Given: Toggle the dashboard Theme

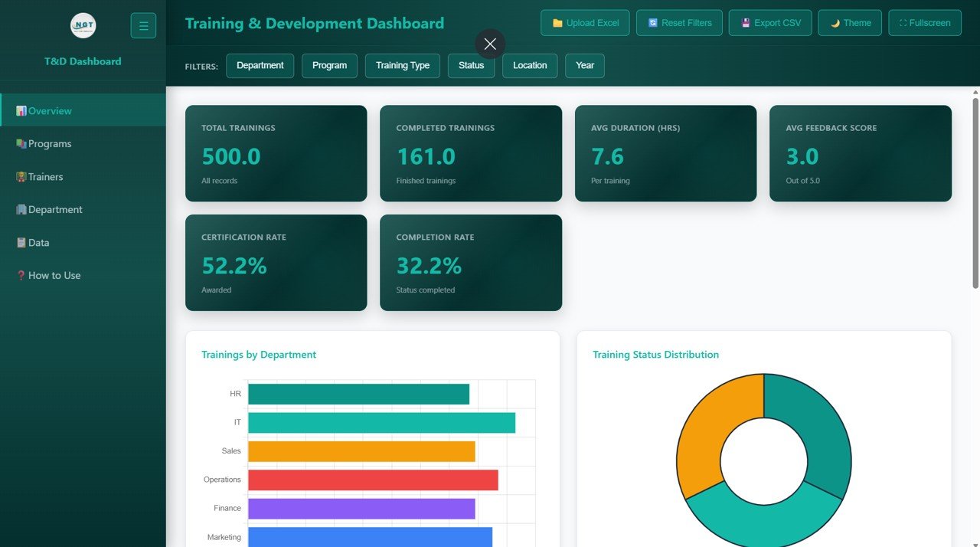Looking at the screenshot, I should (x=850, y=23).
